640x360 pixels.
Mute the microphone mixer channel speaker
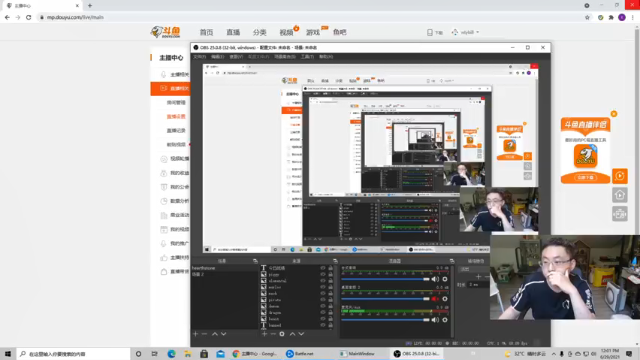[435, 320]
